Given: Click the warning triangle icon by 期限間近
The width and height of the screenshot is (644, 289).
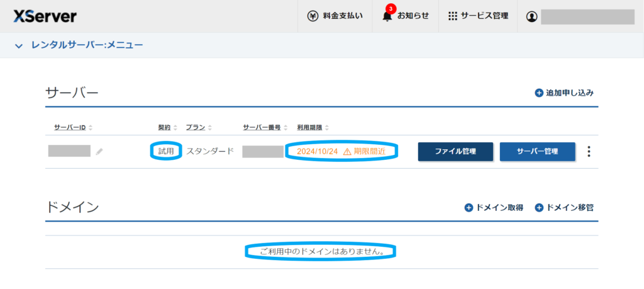Looking at the screenshot, I should pyautogui.click(x=347, y=152).
